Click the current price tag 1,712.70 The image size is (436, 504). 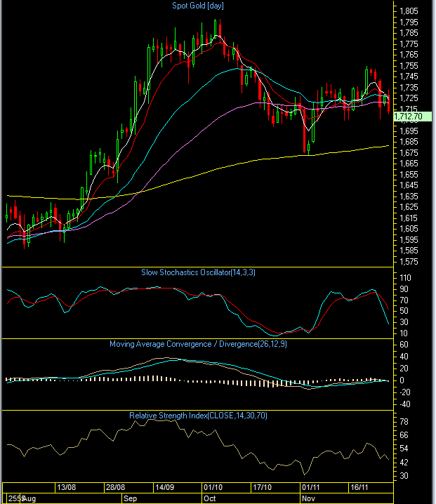(x=409, y=117)
